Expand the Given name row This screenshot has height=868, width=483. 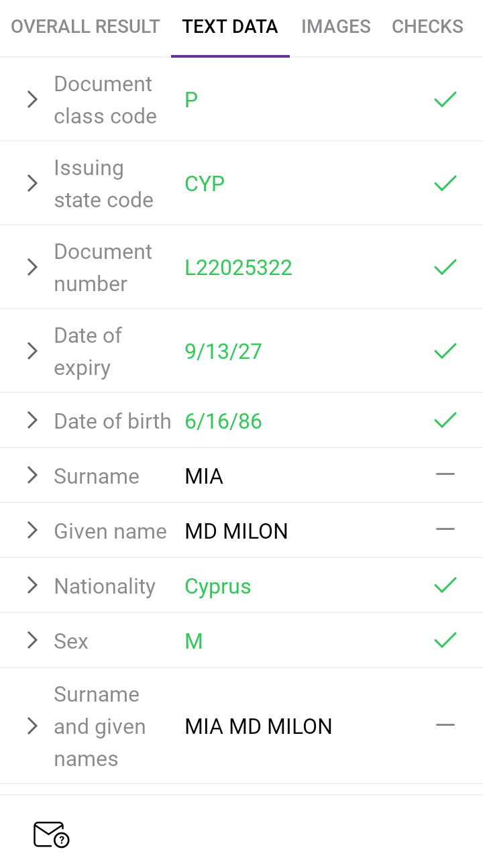pos(32,531)
